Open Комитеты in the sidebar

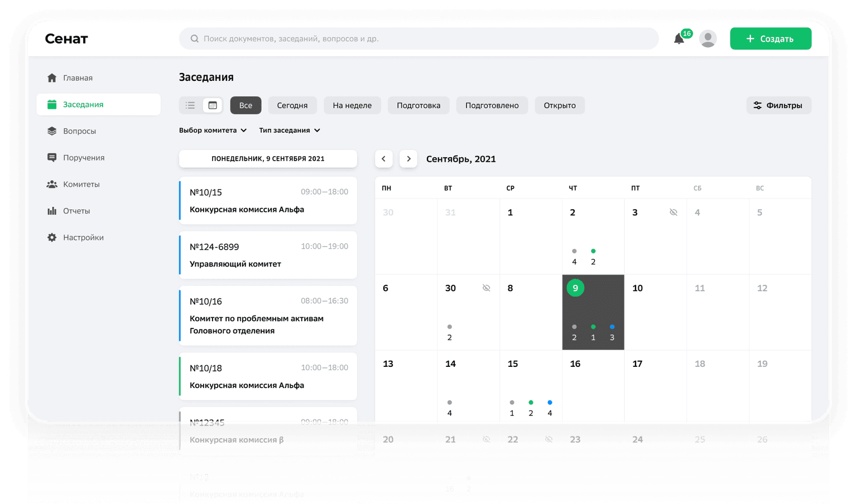99,184
